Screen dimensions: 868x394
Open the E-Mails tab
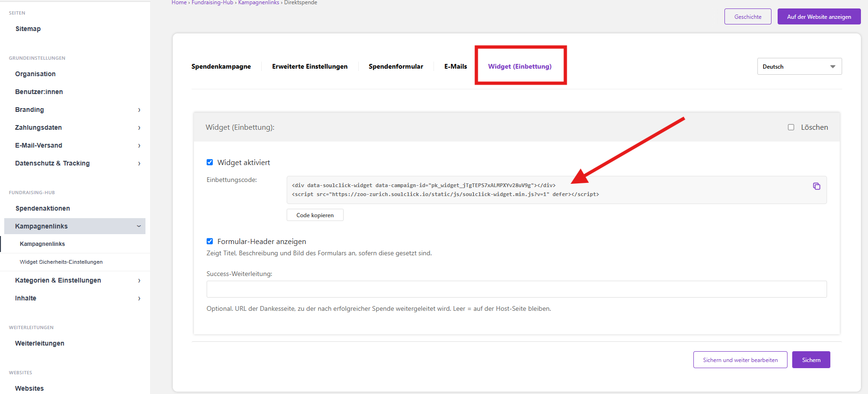(456, 66)
